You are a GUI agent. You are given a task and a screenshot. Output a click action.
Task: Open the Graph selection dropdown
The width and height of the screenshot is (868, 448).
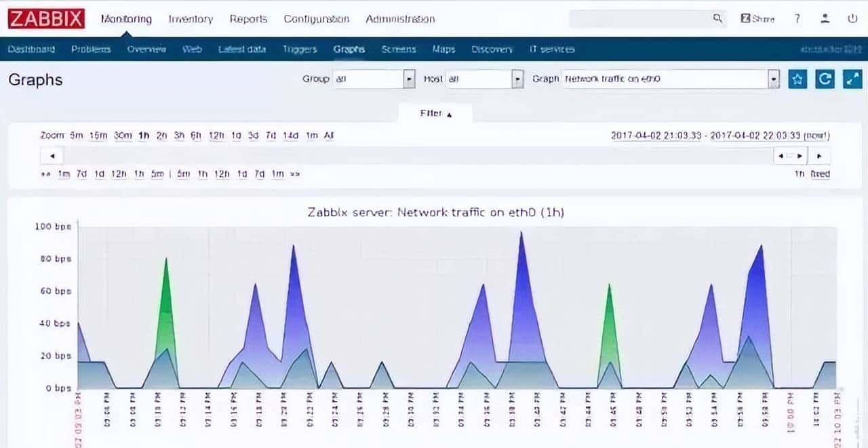774,79
